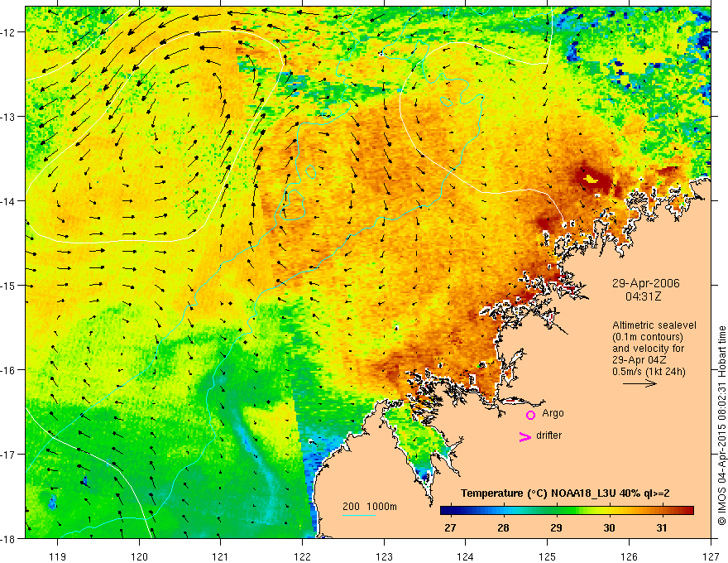
Task: Click the colorbar value '28'
Action: click(503, 527)
